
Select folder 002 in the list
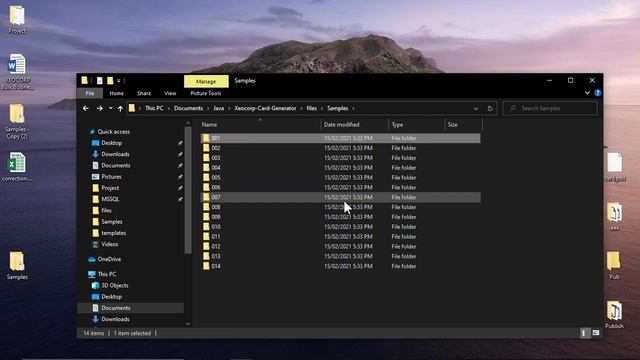[x=340, y=148]
